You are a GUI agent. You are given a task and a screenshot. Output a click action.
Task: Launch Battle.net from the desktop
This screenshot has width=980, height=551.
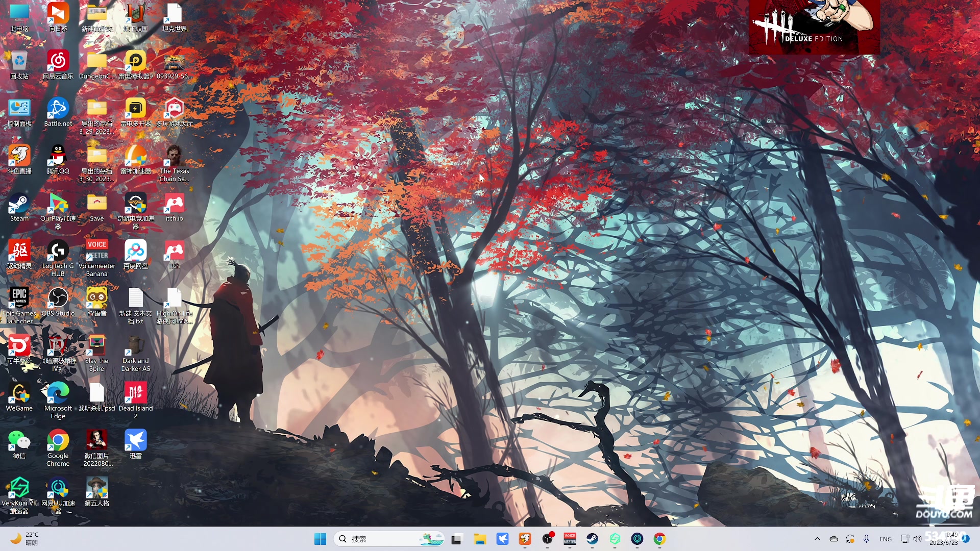tap(58, 113)
